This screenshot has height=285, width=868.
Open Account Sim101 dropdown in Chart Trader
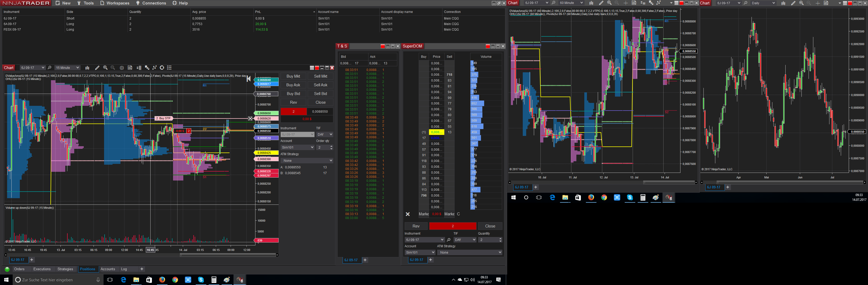297,147
